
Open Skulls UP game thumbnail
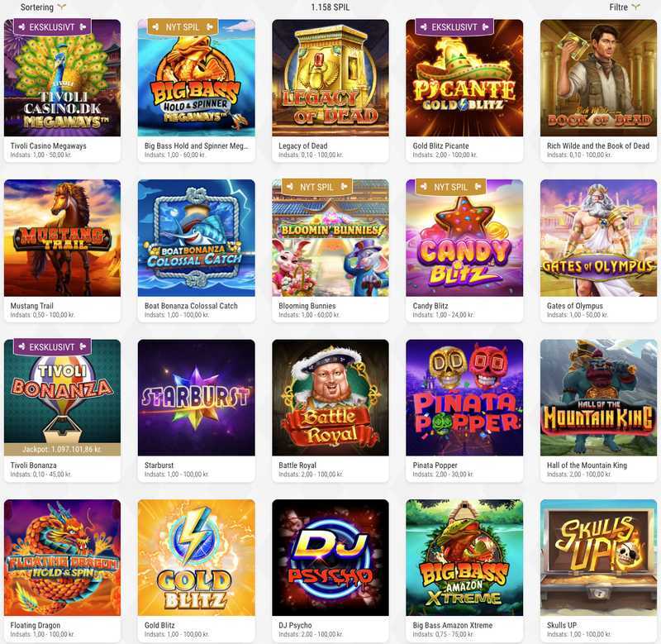pos(598,557)
